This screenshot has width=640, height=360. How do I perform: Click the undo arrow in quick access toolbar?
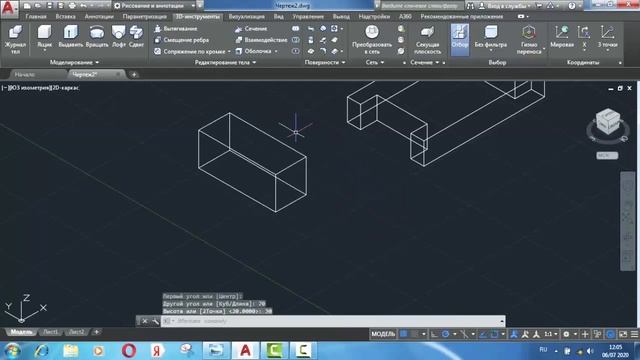83,6
